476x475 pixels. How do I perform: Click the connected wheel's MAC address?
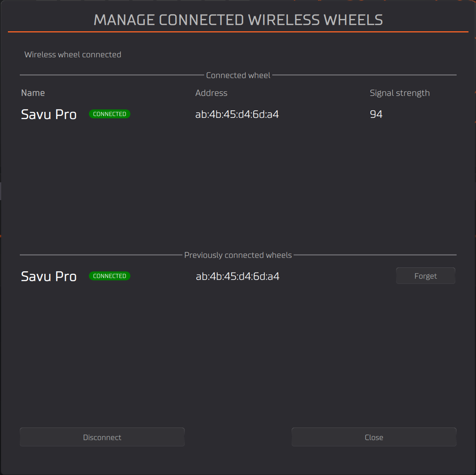pyautogui.click(x=237, y=114)
